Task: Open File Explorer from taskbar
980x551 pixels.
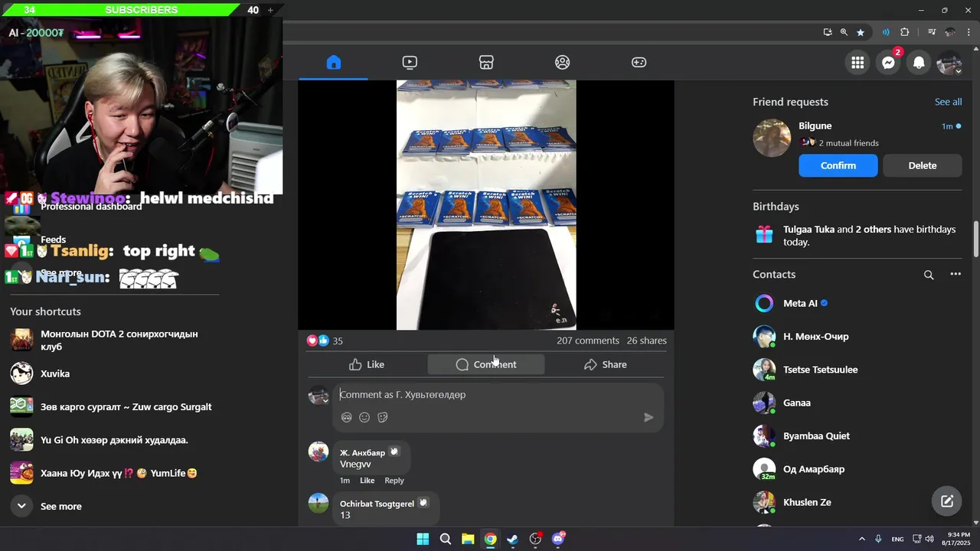Action: pos(468,540)
